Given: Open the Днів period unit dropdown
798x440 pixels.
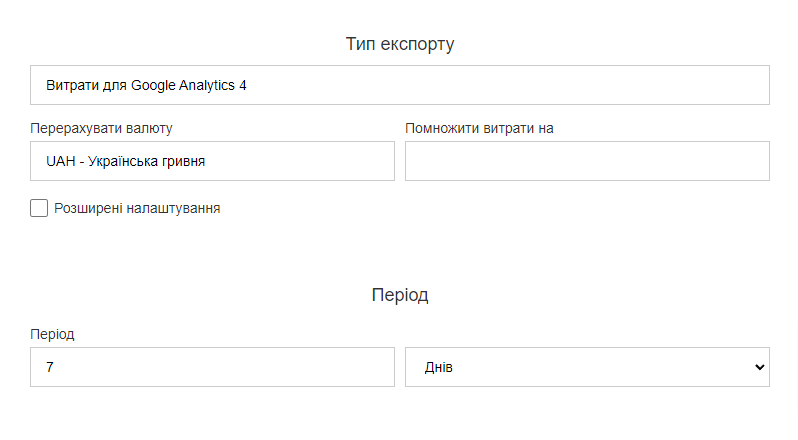Looking at the screenshot, I should (587, 367).
